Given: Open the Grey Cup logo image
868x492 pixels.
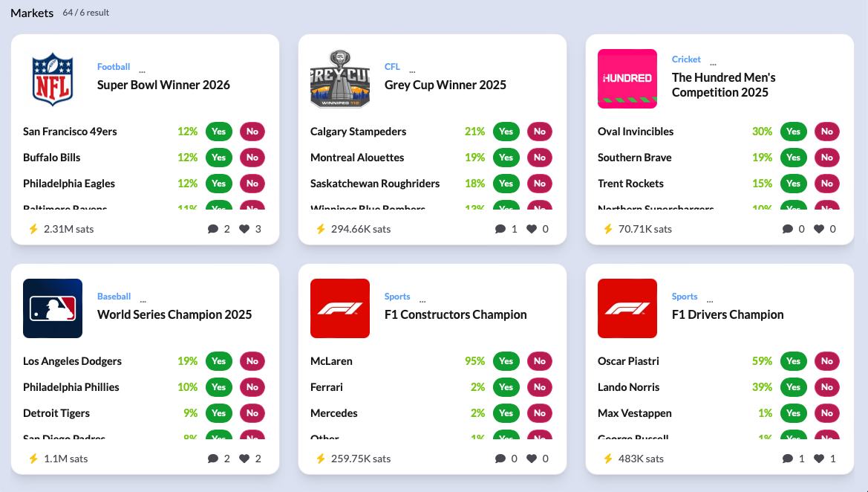Looking at the screenshot, I should [340, 79].
